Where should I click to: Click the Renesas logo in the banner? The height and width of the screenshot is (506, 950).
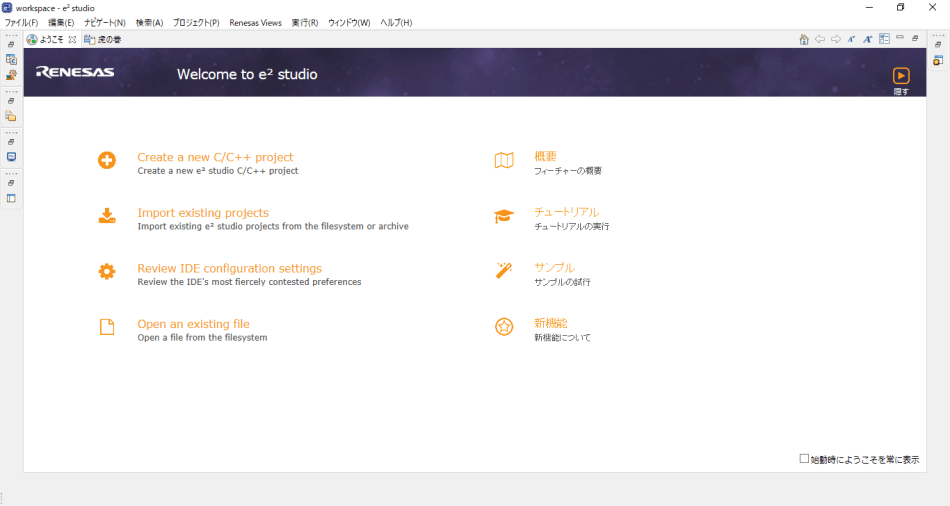tap(75, 72)
